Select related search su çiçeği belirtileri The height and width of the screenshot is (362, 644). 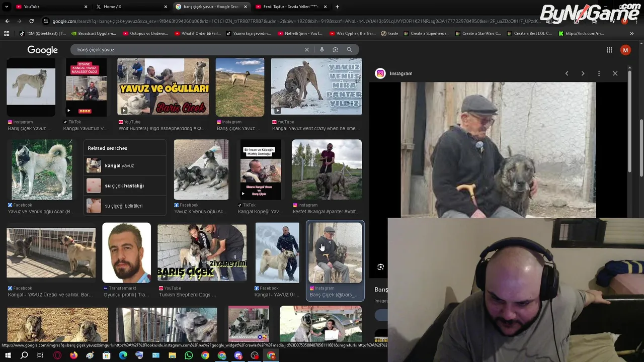click(125, 206)
